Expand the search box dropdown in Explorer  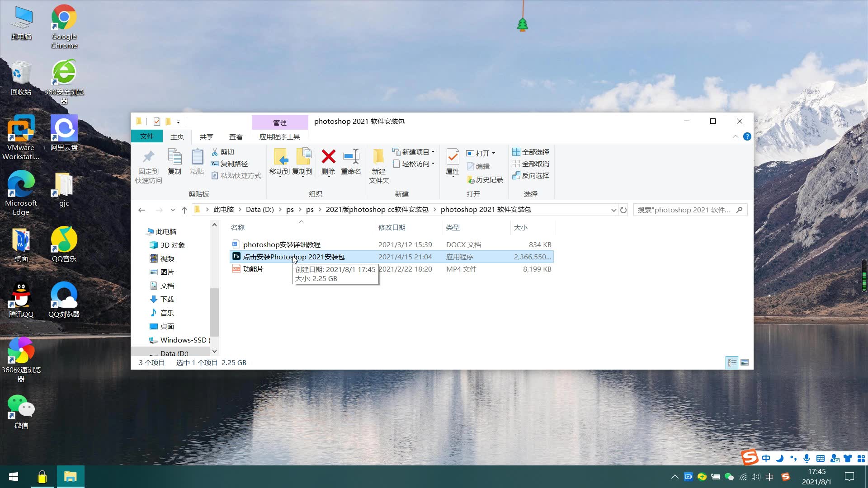click(613, 209)
